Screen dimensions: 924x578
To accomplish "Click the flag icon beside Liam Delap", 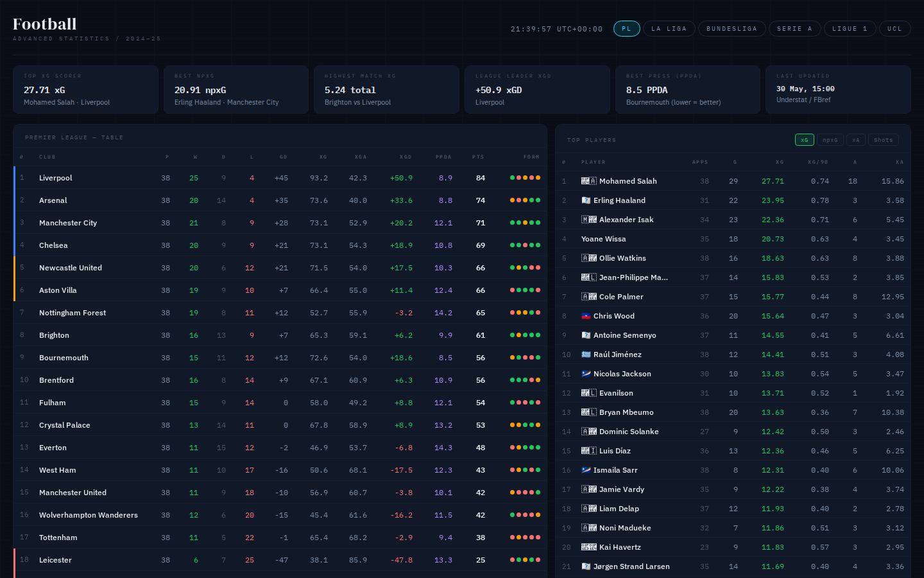I will 589,509.
